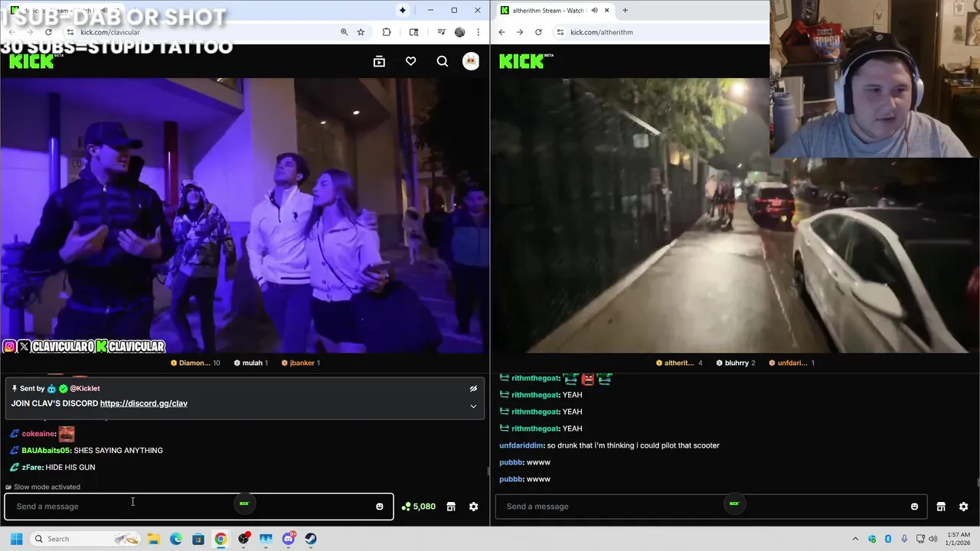Click gifter bluhrry in altherithm leaderboard
Viewport: 980px width, 551px height.
[736, 363]
